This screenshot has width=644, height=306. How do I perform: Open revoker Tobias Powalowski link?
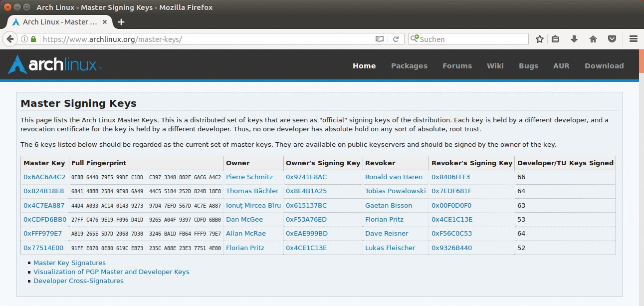coord(396,191)
